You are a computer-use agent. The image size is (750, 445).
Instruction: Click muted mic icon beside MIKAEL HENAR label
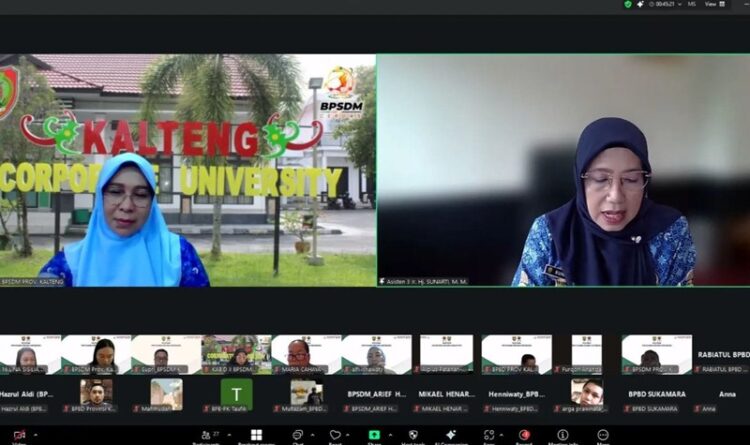[417, 409]
